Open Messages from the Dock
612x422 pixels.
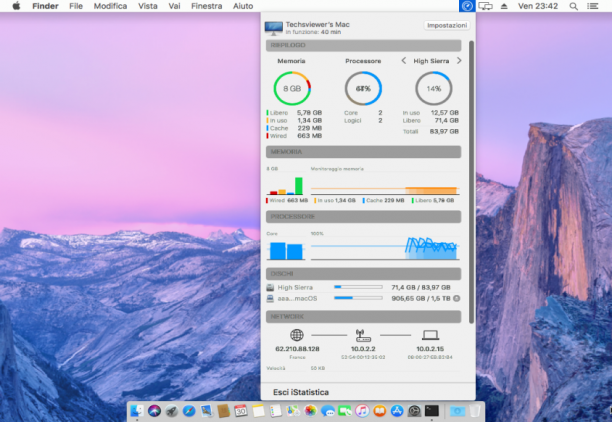point(327,411)
